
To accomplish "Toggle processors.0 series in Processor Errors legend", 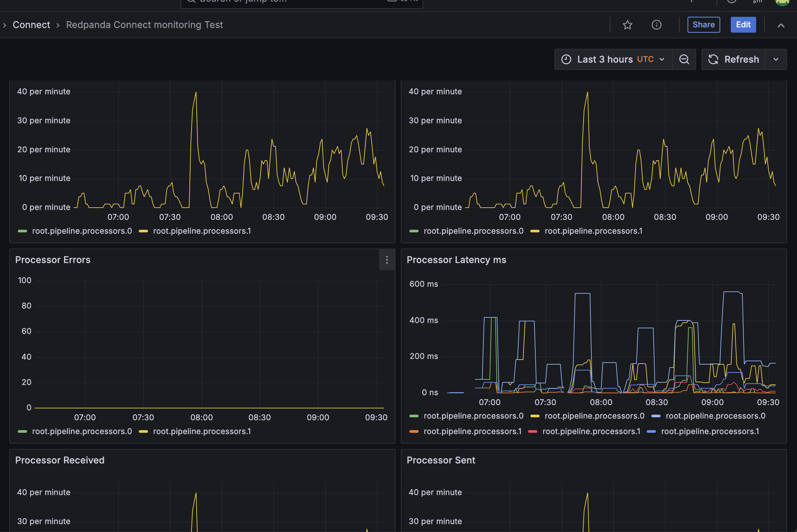I will 82,431.
